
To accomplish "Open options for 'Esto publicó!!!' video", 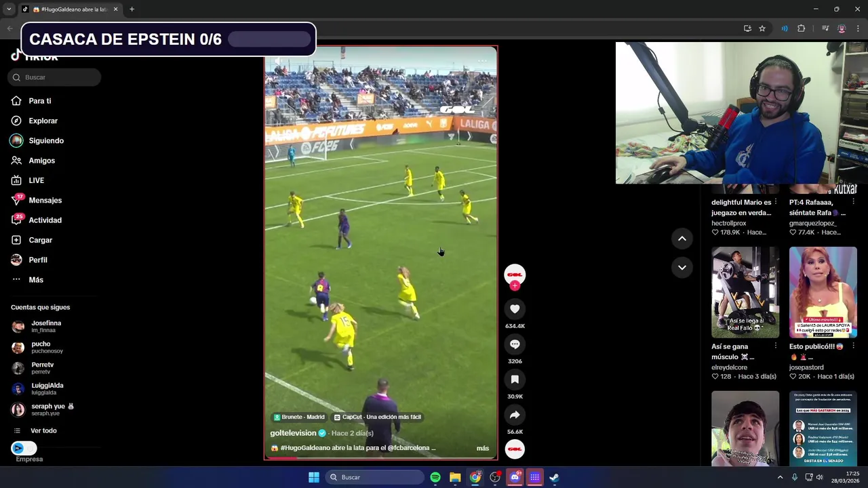I will (x=853, y=346).
